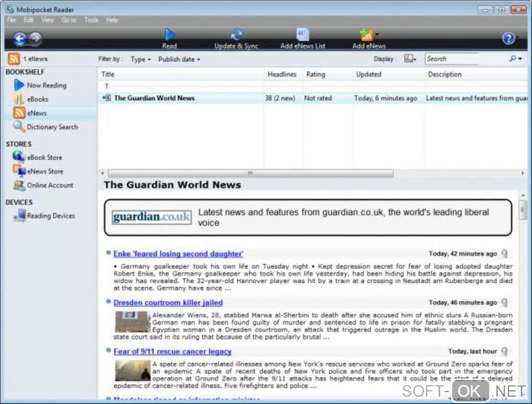Click the Add eNews toolbar icon
Image resolution: width=532 pixels, height=404 pixels.
click(367, 34)
